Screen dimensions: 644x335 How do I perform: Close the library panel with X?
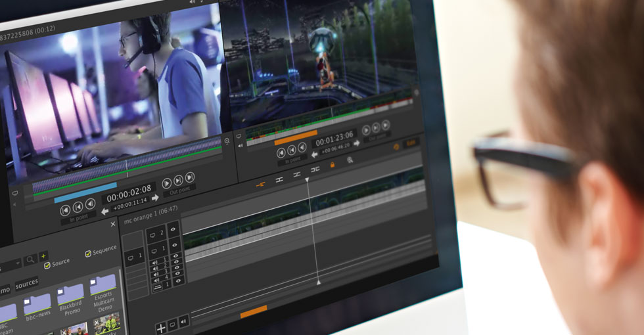point(113,224)
